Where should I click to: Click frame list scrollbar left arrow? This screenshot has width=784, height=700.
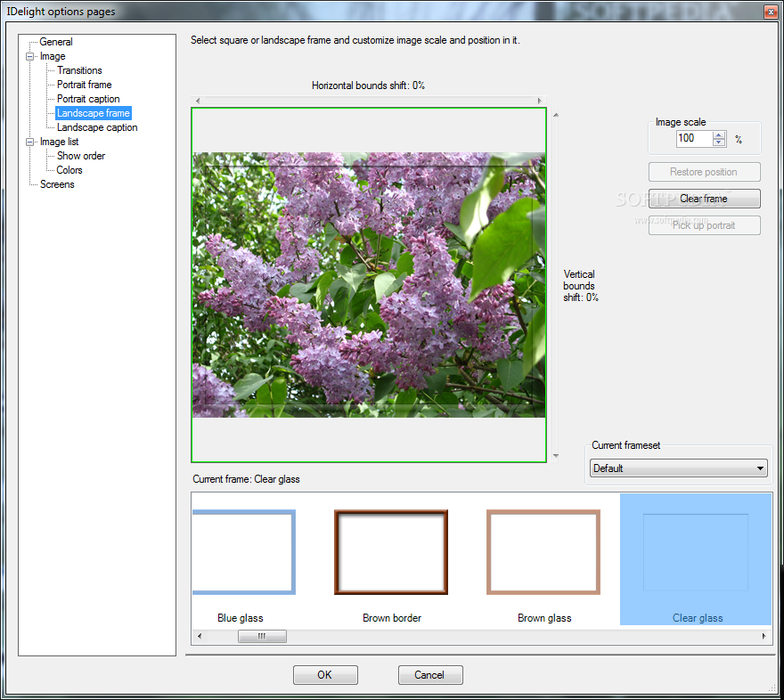tap(200, 637)
